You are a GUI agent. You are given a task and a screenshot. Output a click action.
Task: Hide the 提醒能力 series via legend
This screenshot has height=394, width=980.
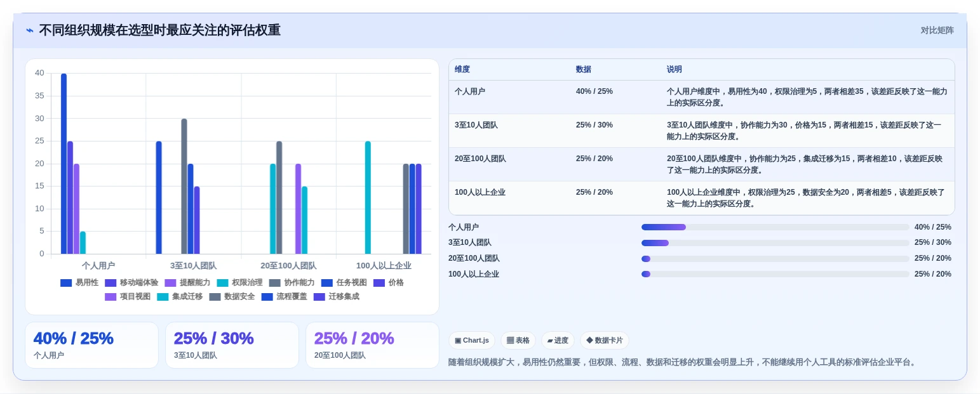187,283
